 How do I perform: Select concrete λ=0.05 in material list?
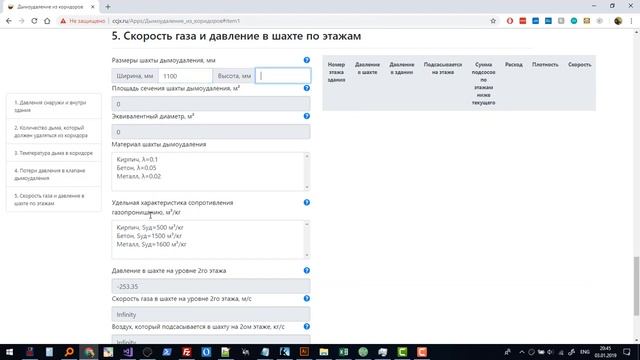tap(136, 168)
